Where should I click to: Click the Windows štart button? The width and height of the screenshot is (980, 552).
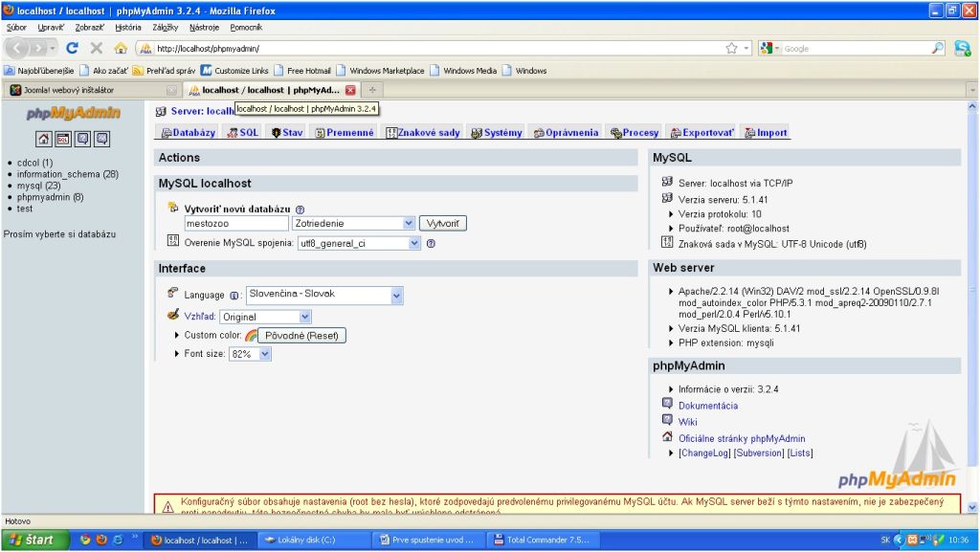[x=33, y=541]
